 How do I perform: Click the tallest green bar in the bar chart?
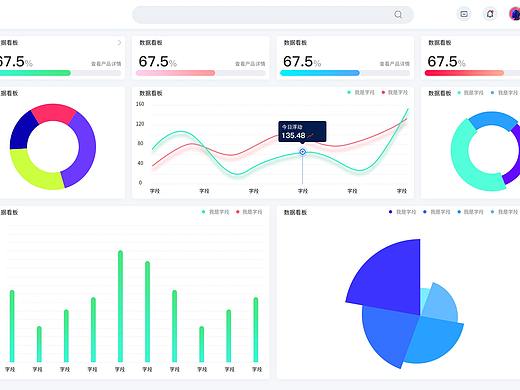click(x=120, y=306)
